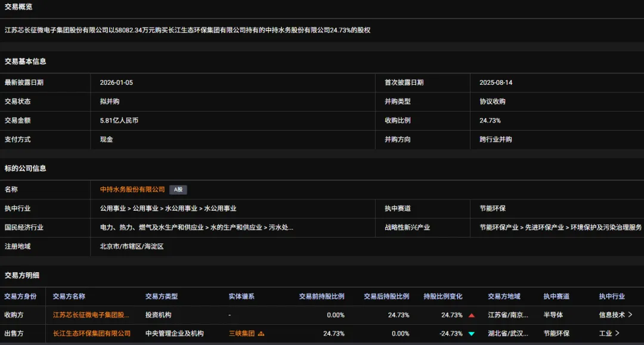
Task: Open acquirer 江苏芯长征微电子集团股... link
Action: click(91, 315)
